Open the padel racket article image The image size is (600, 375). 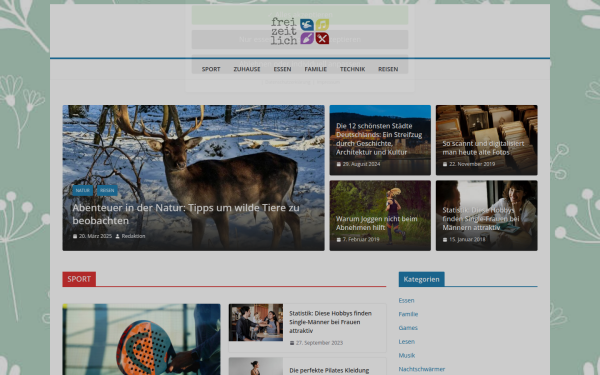pyautogui.click(x=141, y=339)
